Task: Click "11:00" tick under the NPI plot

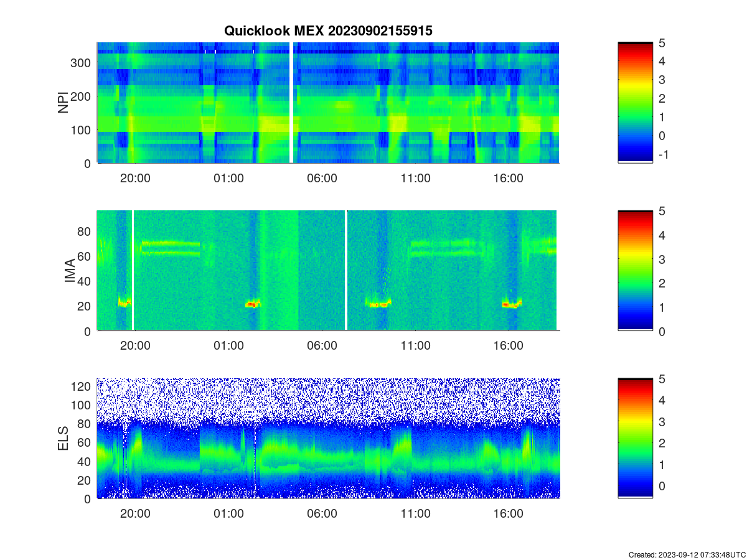Action: pos(415,178)
